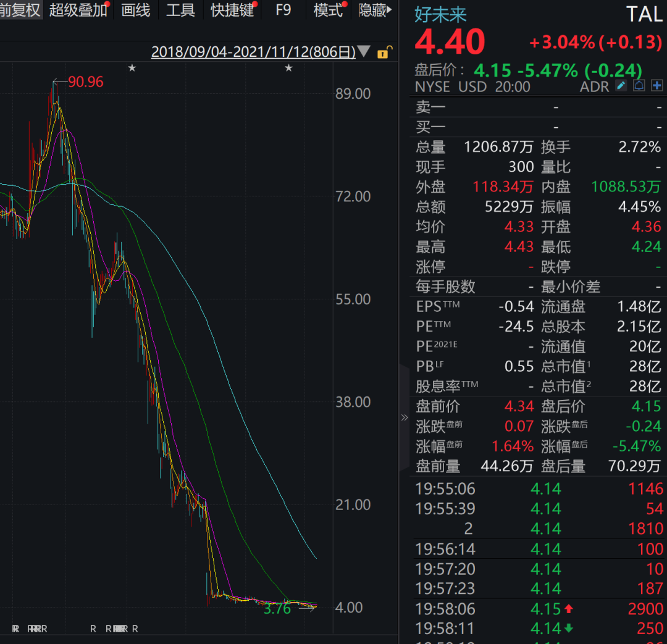The width and height of the screenshot is (667, 644).
Task: Expand the 隐藏 menu via its arrow
Action: 390,9
